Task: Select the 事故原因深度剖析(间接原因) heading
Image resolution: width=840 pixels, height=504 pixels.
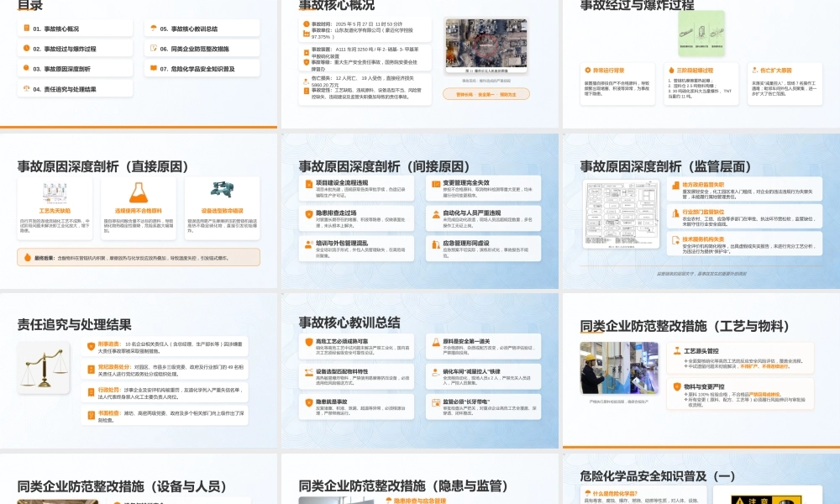Action: (384, 166)
